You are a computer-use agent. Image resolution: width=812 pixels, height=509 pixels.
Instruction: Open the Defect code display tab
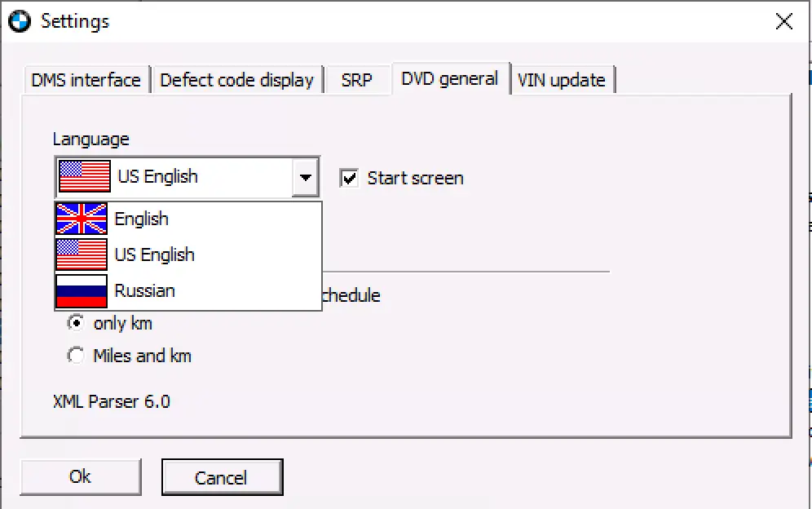[236, 80]
